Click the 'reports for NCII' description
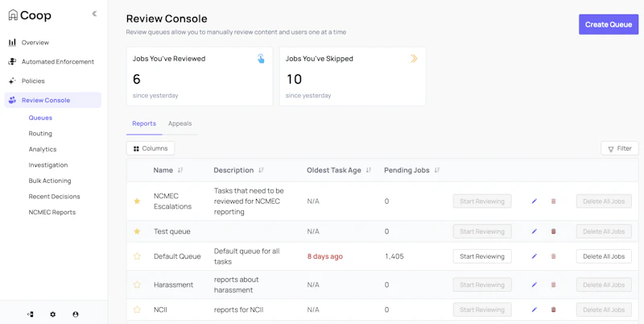Screen dimensions: 644x324 coord(238,309)
